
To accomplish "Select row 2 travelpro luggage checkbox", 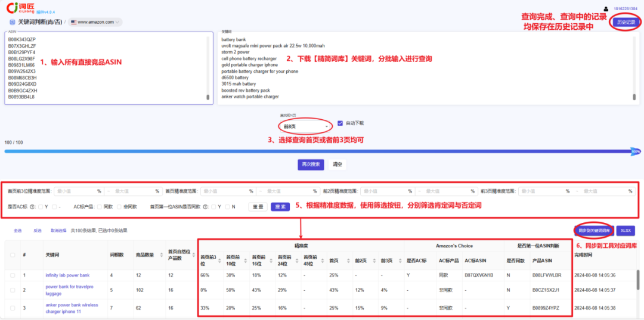I will point(13,290).
